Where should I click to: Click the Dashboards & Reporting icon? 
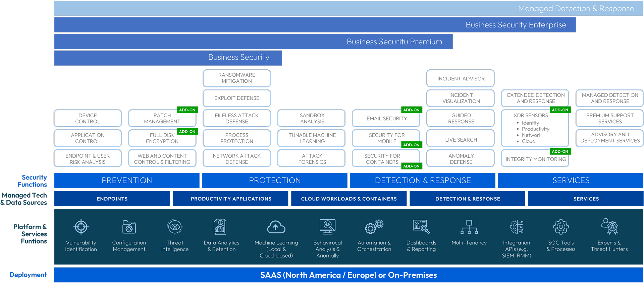pos(421,227)
